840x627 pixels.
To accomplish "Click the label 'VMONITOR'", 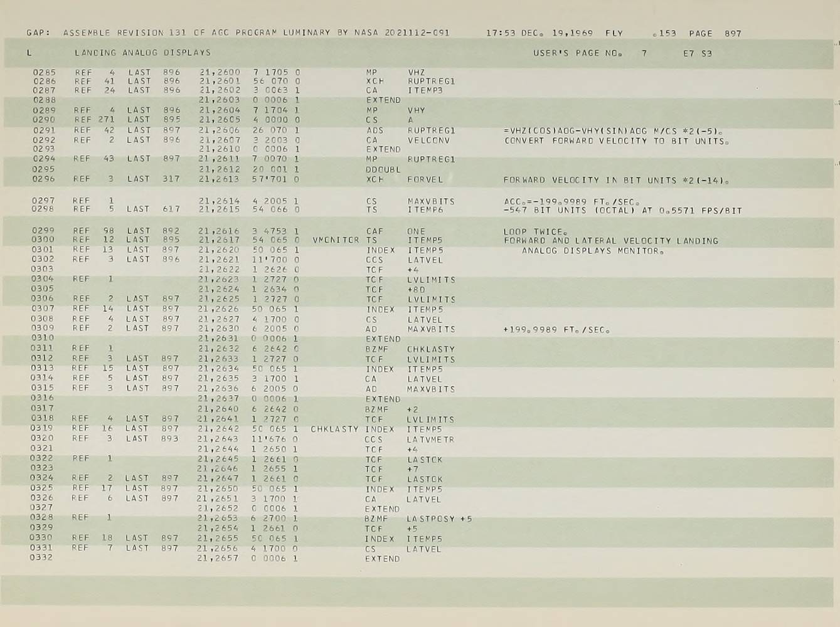I will pyautogui.click(x=336, y=240).
